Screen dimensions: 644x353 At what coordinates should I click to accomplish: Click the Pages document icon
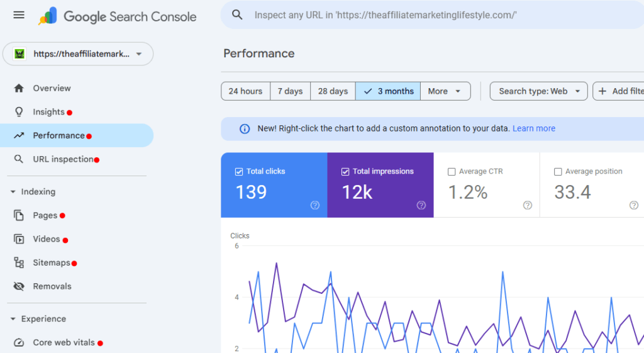click(19, 215)
